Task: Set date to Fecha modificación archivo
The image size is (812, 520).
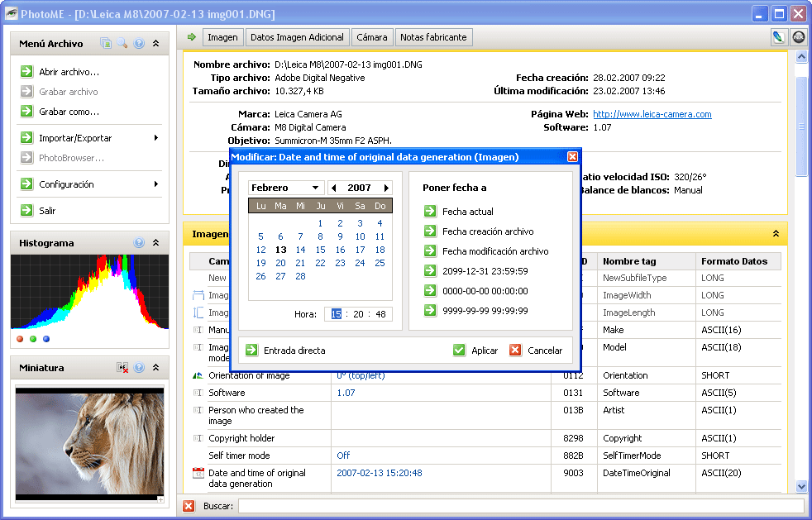Action: 486,251
